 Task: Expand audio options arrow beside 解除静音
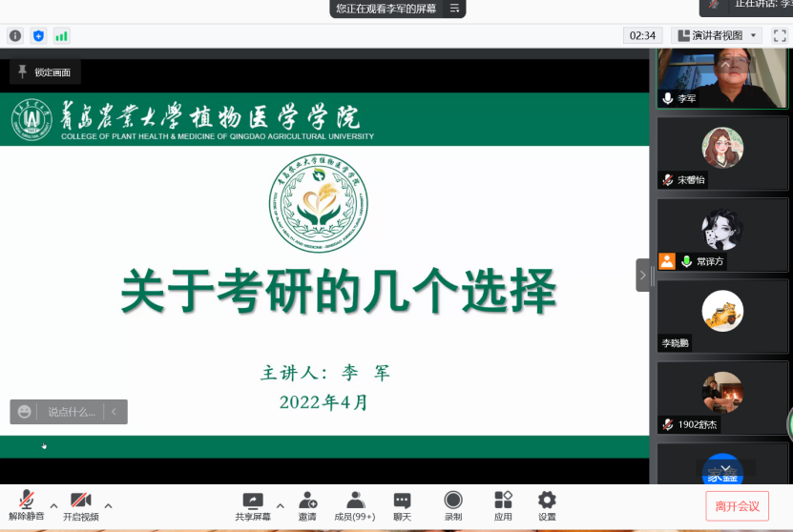53,505
